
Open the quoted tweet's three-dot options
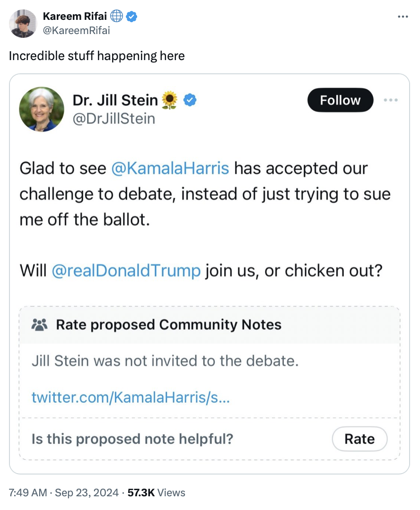click(391, 100)
